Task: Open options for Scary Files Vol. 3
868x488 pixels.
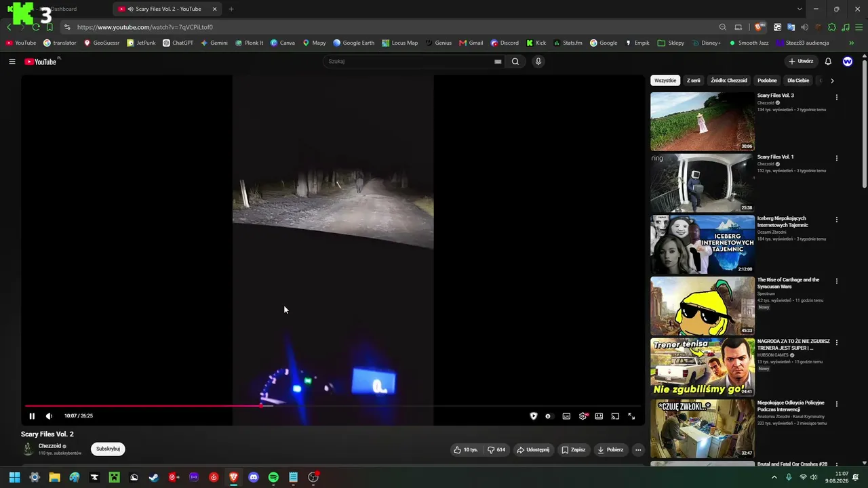Action: click(836, 97)
